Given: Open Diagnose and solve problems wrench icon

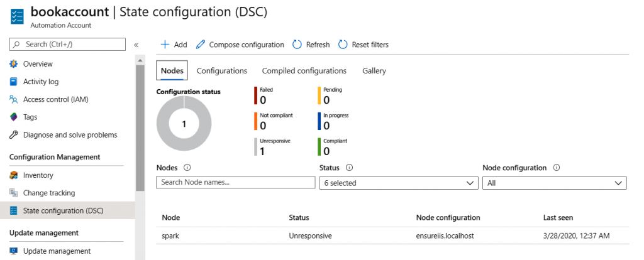Looking at the screenshot, I should (x=13, y=134).
